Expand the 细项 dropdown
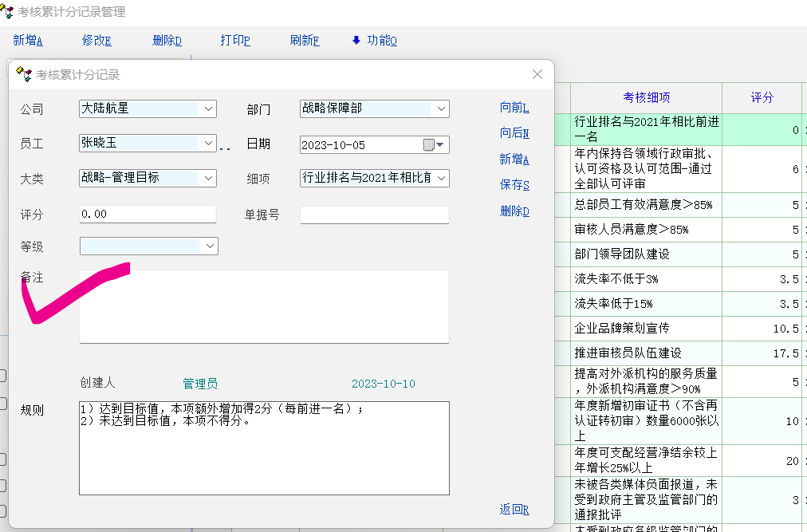The width and height of the screenshot is (807, 532). coord(441,178)
